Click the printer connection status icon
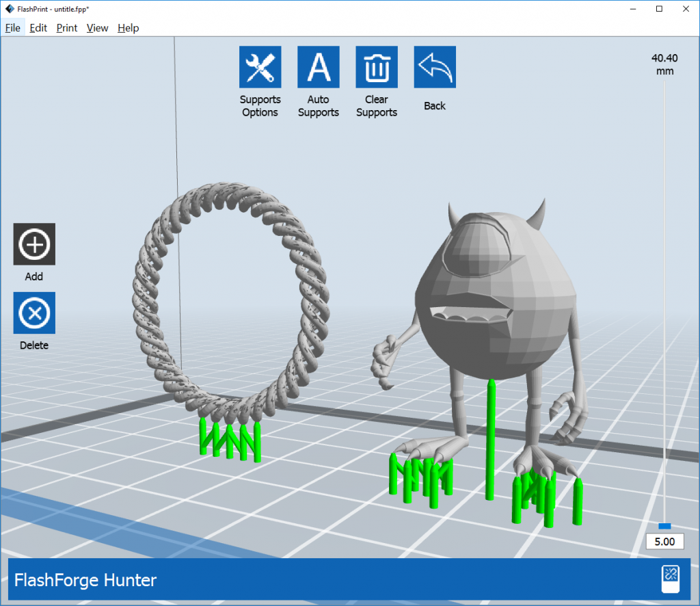 click(671, 579)
